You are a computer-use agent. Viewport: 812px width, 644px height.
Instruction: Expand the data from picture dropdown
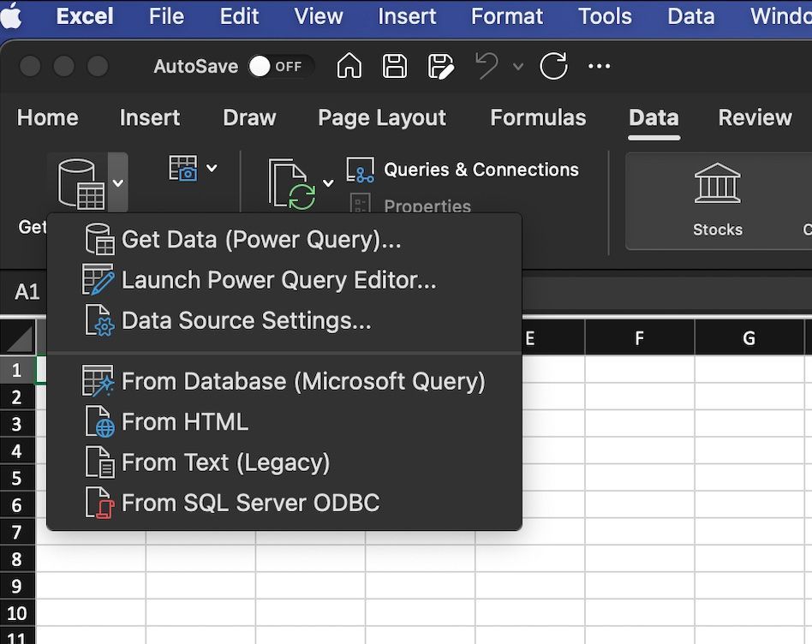coord(212,169)
